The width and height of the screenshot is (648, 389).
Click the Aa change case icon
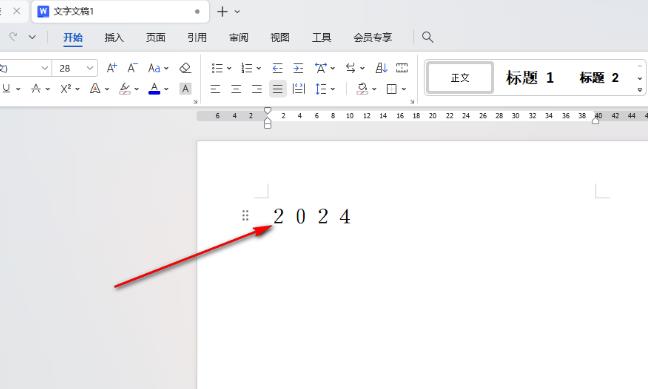(x=155, y=68)
